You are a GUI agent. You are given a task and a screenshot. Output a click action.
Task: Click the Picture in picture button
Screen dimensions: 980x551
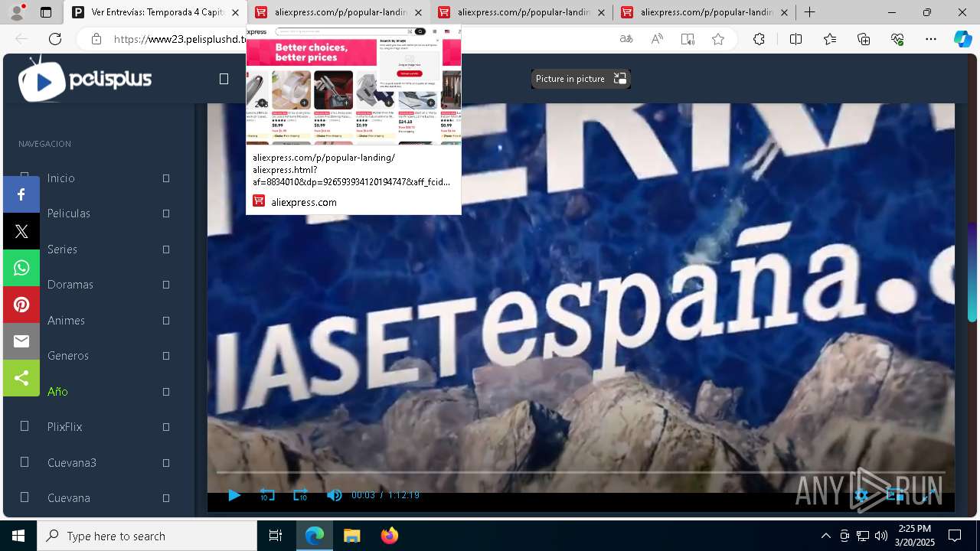point(580,79)
